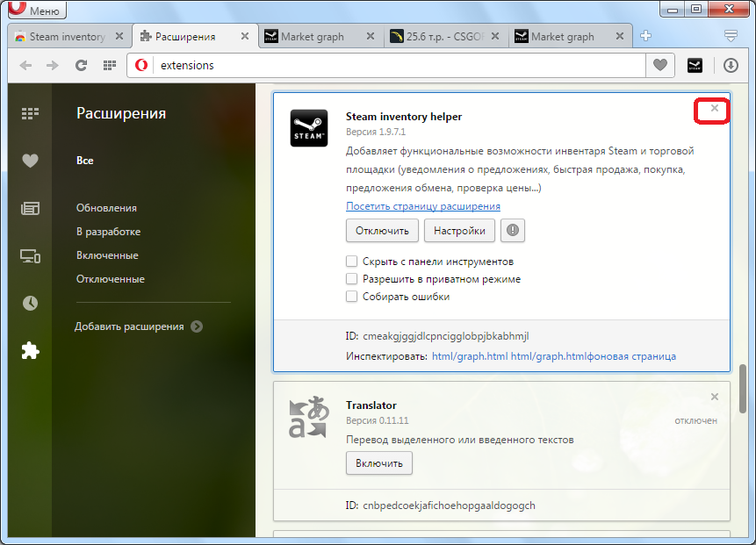The height and width of the screenshot is (545, 756).
Task: Reload the page with the refresh icon
Action: click(x=81, y=65)
